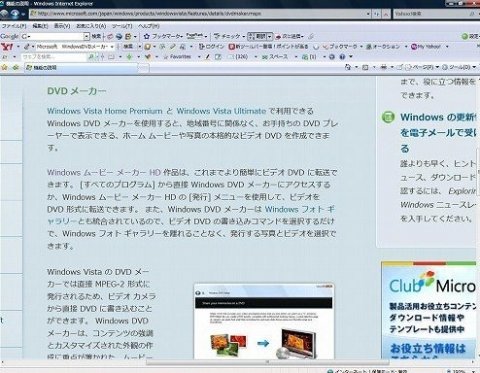Expand the 翻訳 dropdown arrow
Screen dimensions: 480x373
[270, 36]
